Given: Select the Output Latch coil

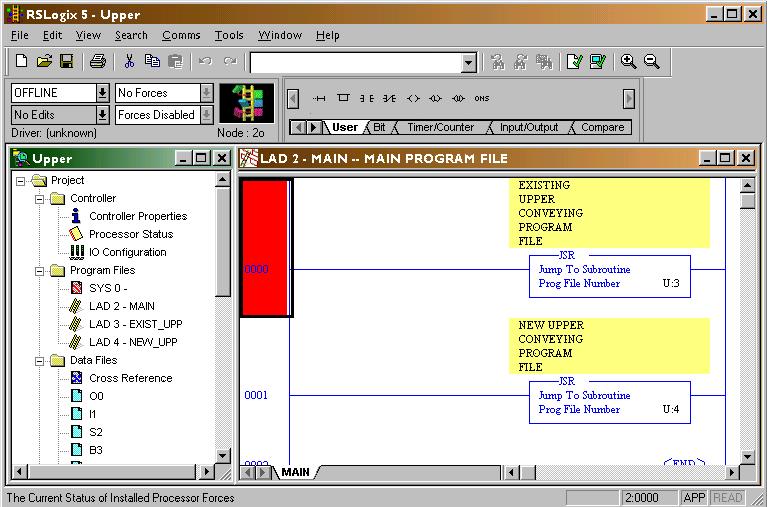Looking at the screenshot, I should 435,98.
